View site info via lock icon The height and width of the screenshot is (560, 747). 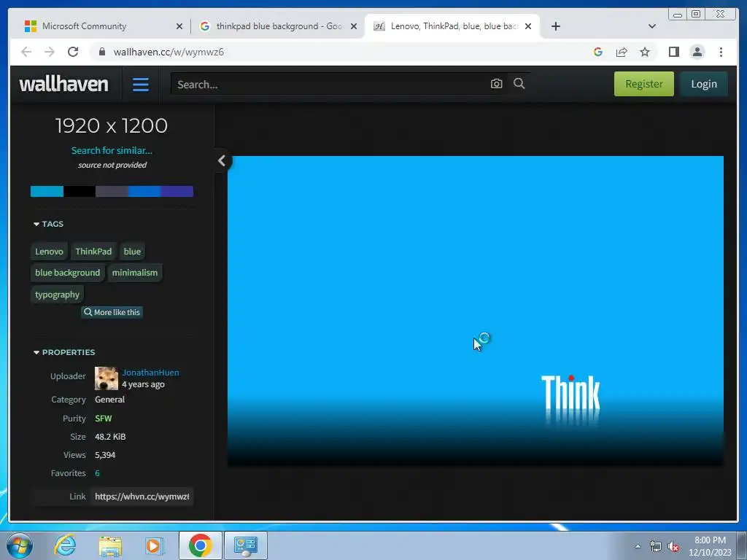click(x=102, y=52)
